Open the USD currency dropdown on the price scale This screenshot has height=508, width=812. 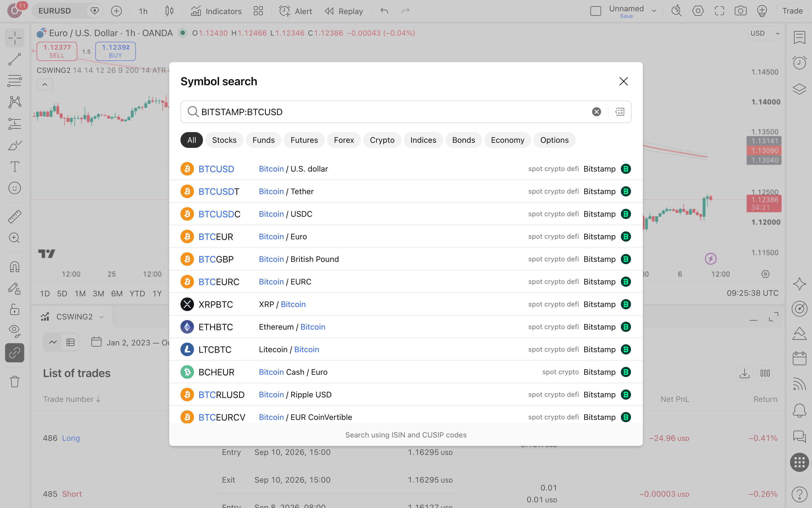[765, 33]
